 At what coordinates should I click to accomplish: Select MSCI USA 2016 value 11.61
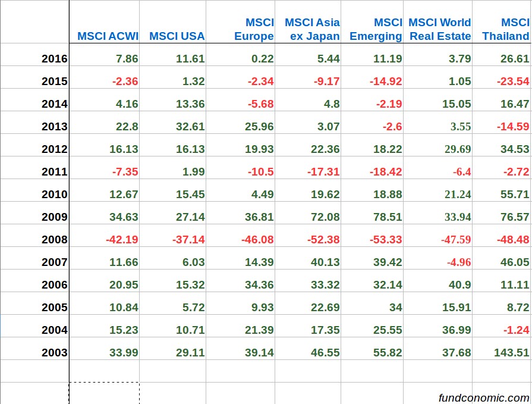coord(190,59)
